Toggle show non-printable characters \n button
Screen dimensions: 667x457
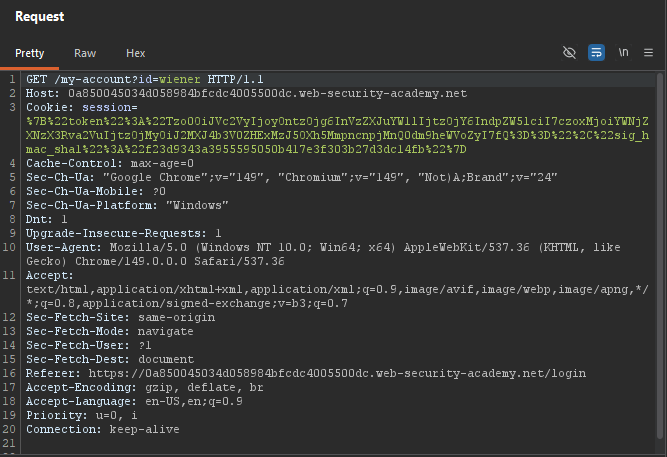click(x=623, y=52)
